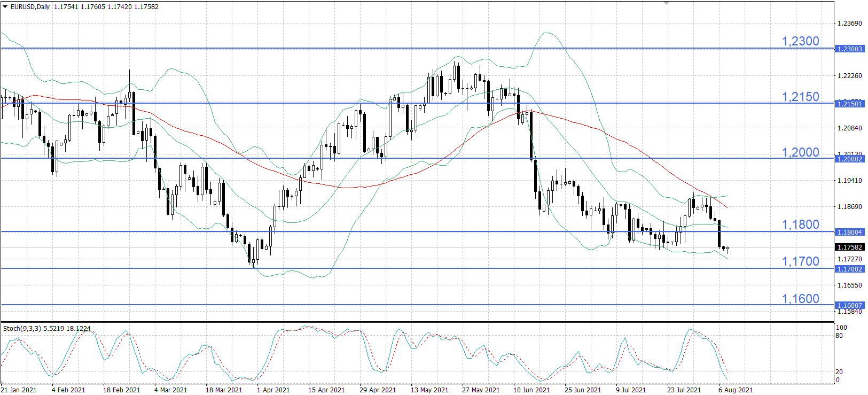Screen dimensions: 868x395
Task: Click the 18 Mar 2021 date label
Action: tap(224, 390)
